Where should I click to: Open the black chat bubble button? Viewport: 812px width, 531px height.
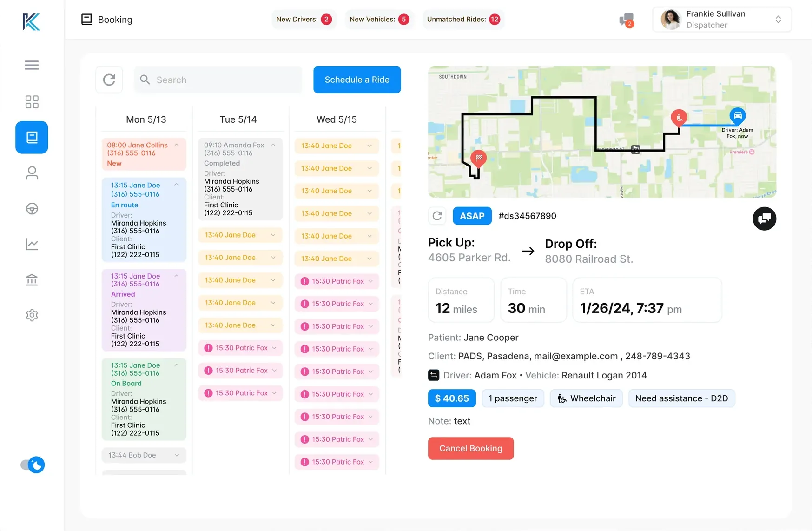pyautogui.click(x=764, y=219)
